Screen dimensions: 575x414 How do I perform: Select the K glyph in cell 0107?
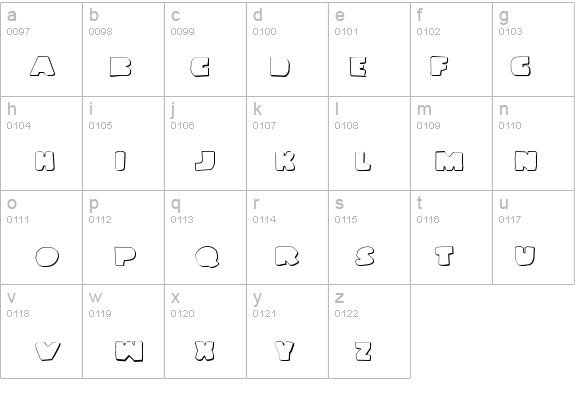[285, 161]
